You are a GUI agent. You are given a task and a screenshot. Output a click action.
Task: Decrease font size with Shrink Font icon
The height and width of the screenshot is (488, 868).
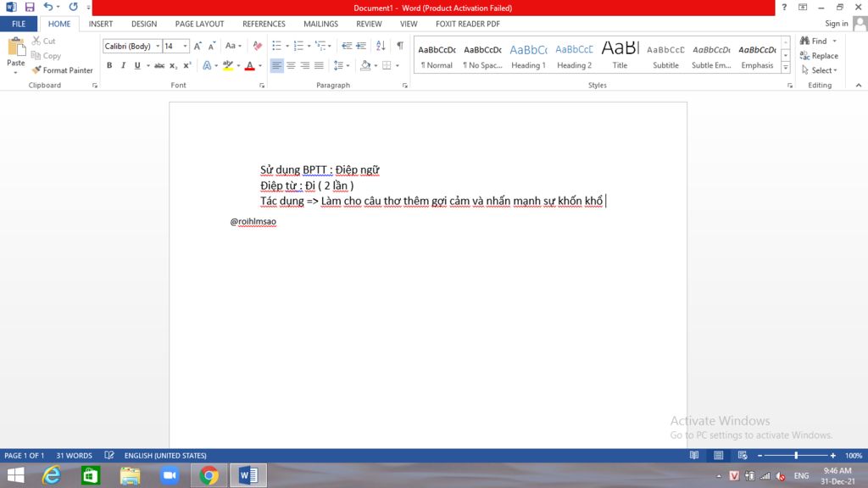click(x=211, y=46)
